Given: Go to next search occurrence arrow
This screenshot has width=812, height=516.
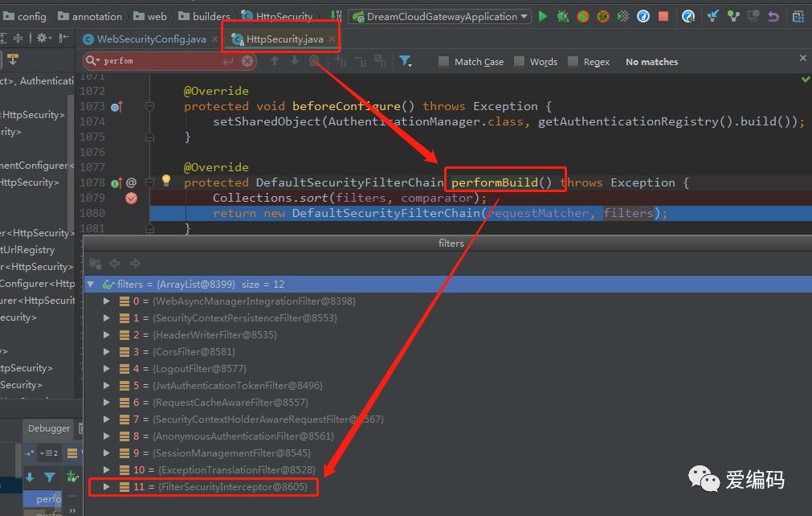Looking at the screenshot, I should (x=294, y=61).
